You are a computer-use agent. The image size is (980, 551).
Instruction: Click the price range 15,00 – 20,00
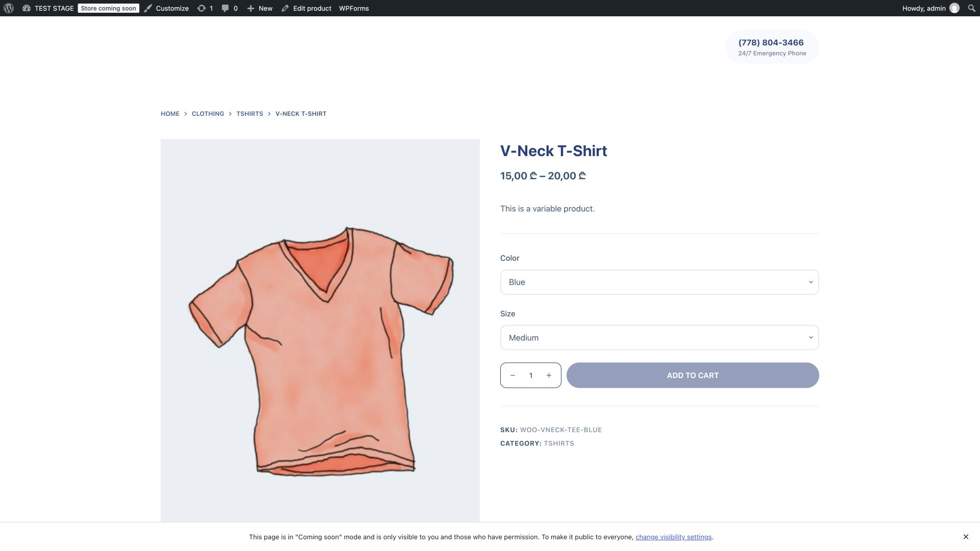point(543,176)
